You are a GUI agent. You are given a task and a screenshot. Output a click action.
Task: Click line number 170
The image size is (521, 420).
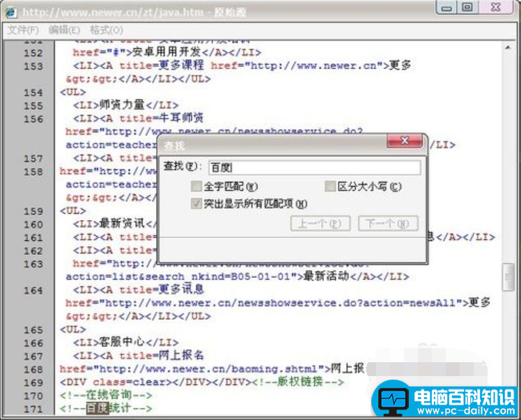[33, 396]
